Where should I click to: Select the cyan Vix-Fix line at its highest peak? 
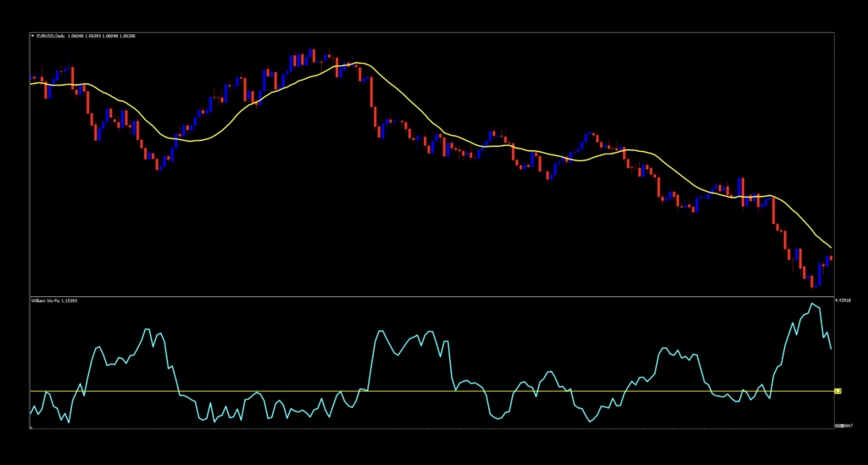(812, 304)
